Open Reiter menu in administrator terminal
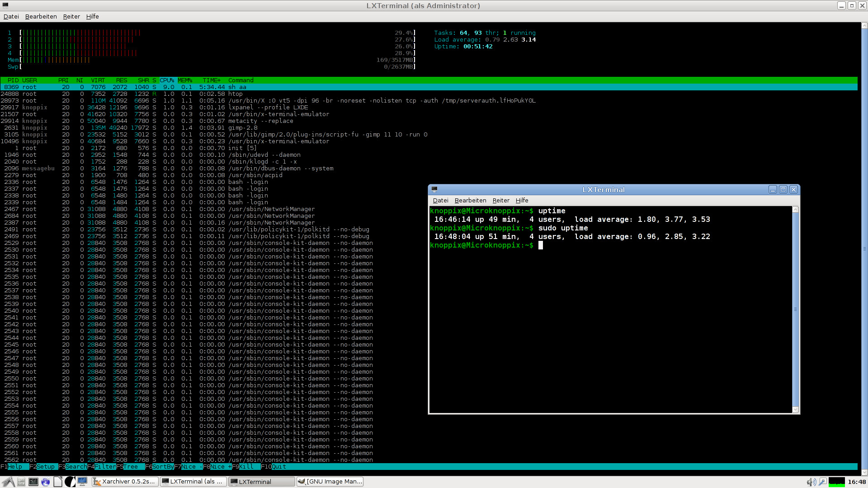The height and width of the screenshot is (488, 868). tap(71, 16)
